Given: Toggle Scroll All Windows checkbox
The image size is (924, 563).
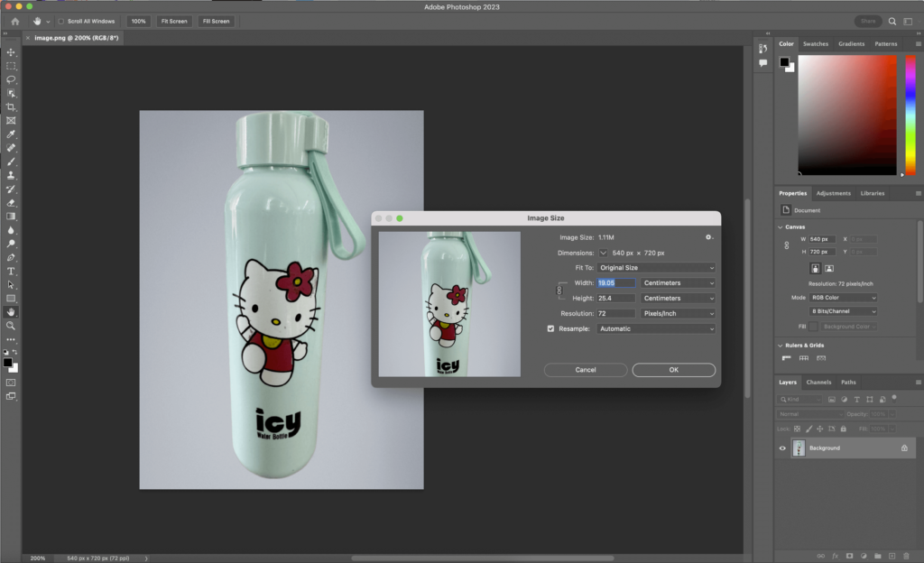Looking at the screenshot, I should click(x=60, y=21).
